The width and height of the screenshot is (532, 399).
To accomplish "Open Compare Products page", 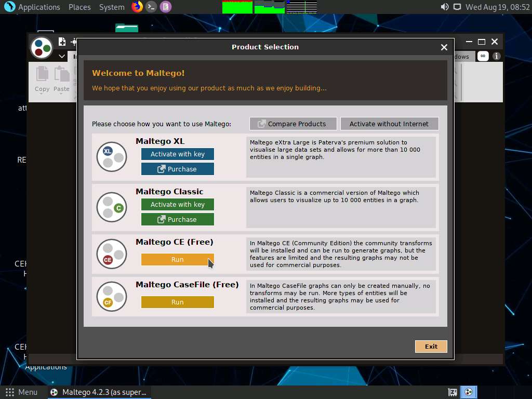I will 293,124.
